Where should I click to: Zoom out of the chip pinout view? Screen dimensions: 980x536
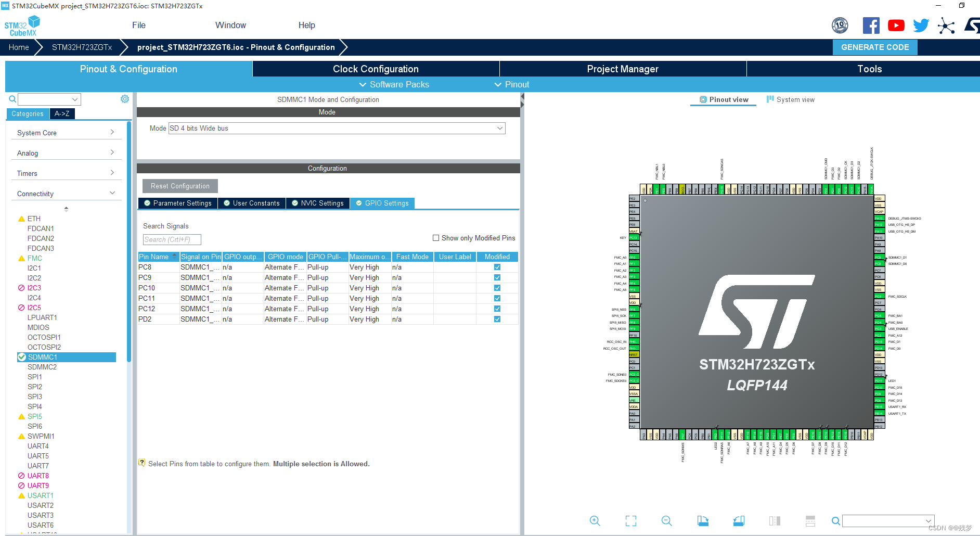coord(666,521)
